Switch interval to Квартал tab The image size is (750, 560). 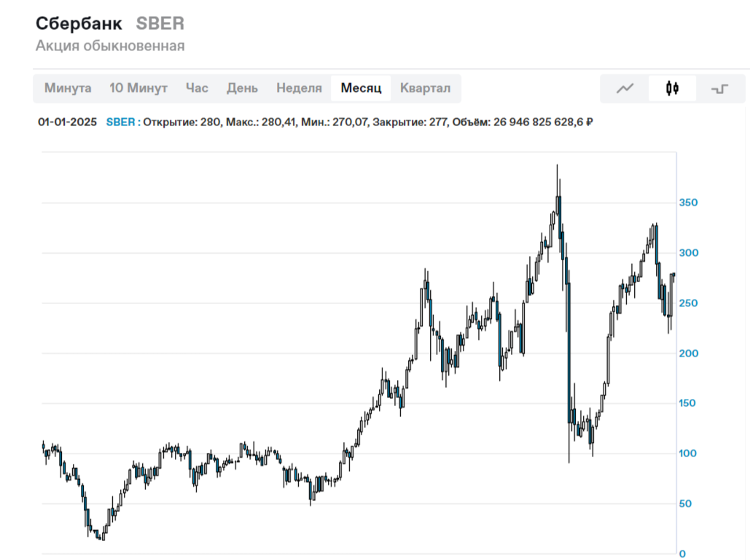coord(425,88)
